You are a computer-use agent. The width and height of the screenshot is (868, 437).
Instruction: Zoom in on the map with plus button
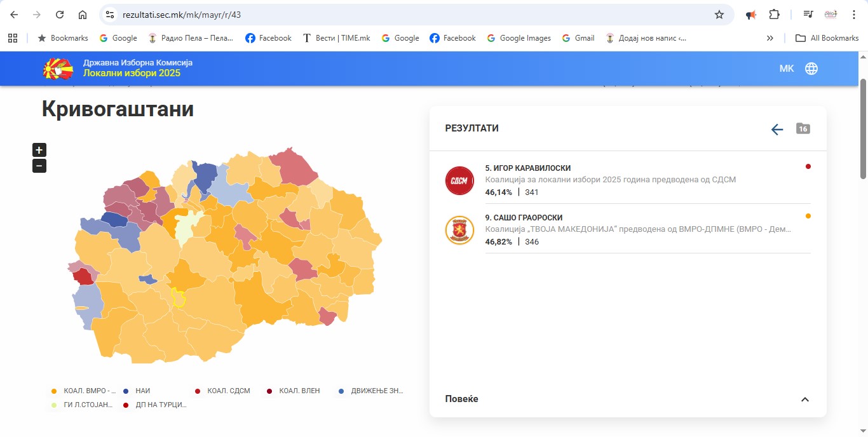point(39,151)
